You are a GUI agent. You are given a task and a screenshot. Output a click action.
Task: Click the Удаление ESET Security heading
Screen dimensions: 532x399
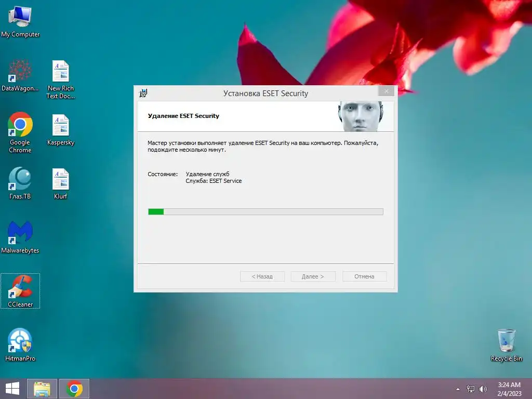pyautogui.click(x=183, y=116)
